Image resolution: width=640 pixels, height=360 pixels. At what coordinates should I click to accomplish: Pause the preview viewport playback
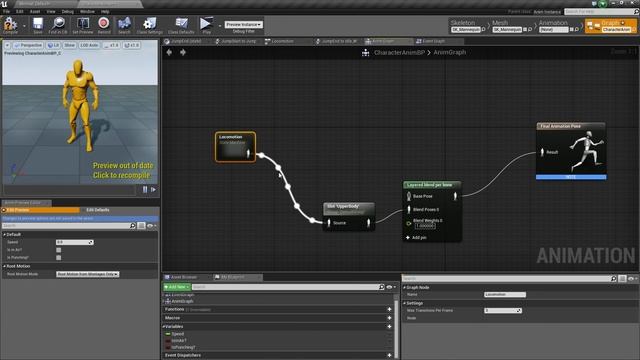(145, 189)
